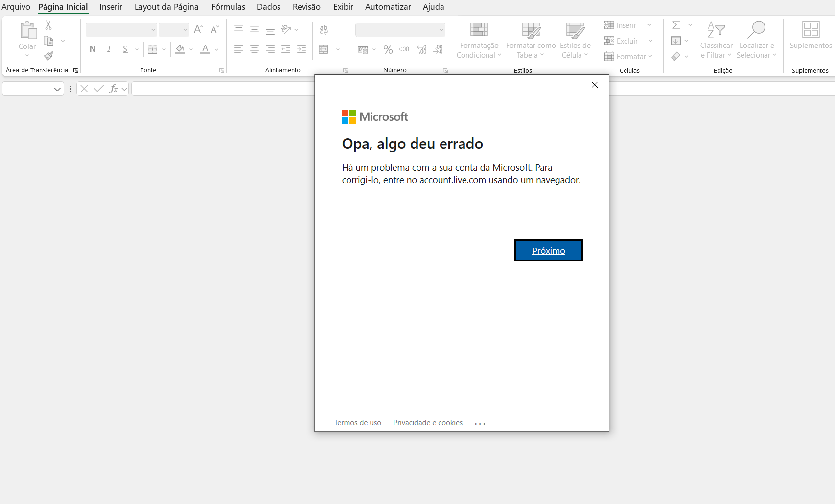The height and width of the screenshot is (504, 835).
Task: Click the Cut scissors icon
Action: click(48, 25)
